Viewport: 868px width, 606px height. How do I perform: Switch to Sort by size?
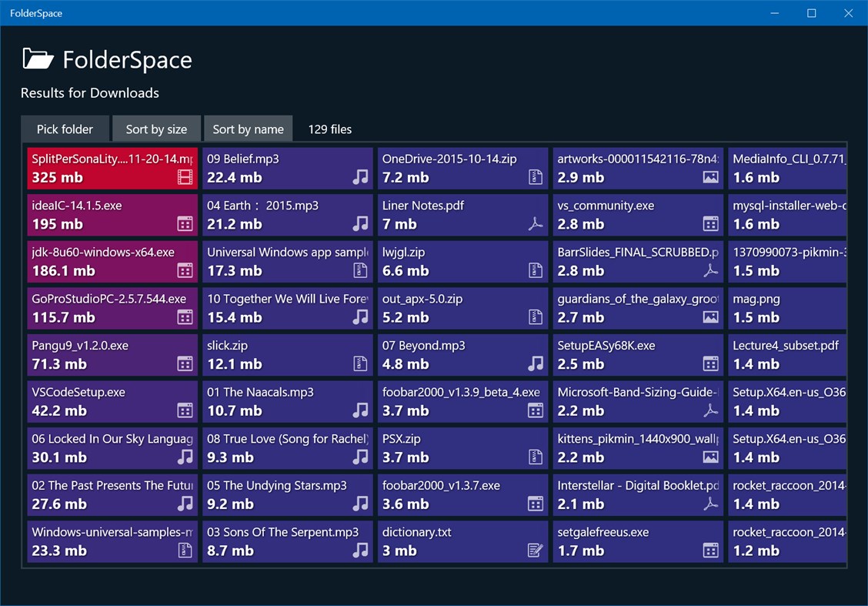[x=157, y=129]
